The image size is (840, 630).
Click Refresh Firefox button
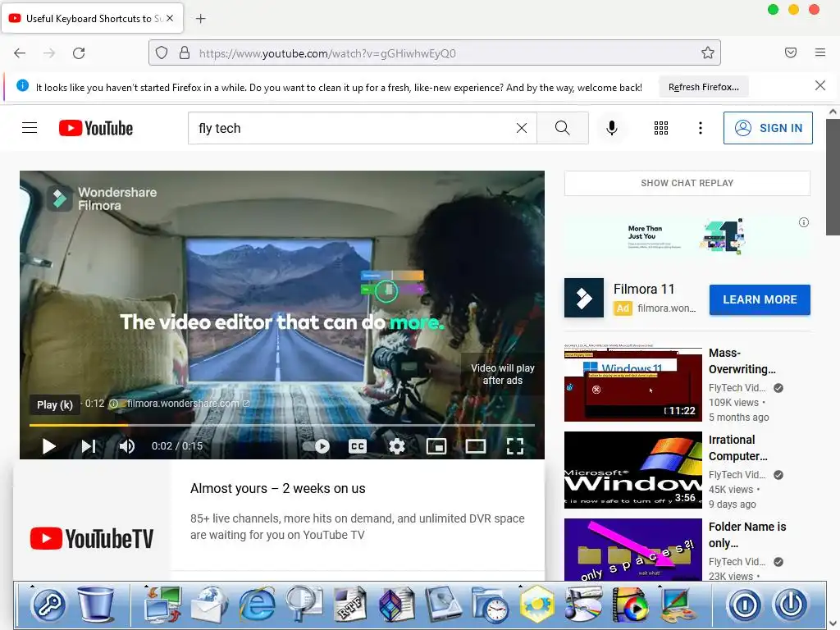click(x=703, y=87)
